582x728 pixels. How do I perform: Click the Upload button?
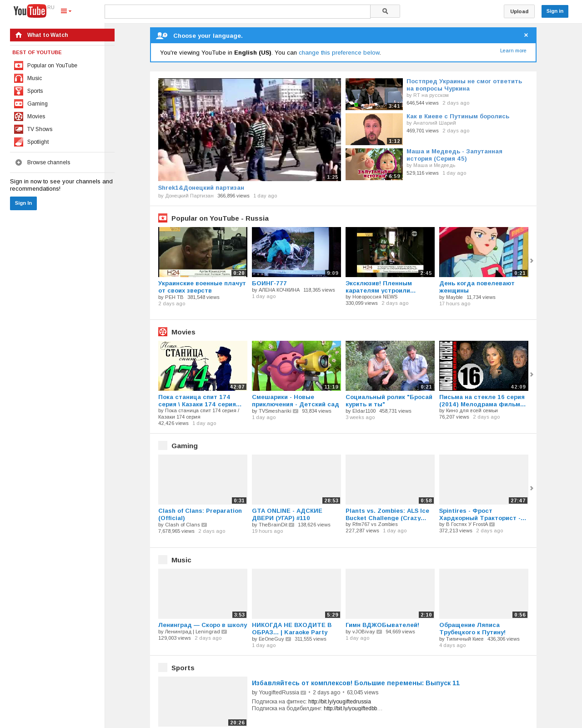coord(519,11)
